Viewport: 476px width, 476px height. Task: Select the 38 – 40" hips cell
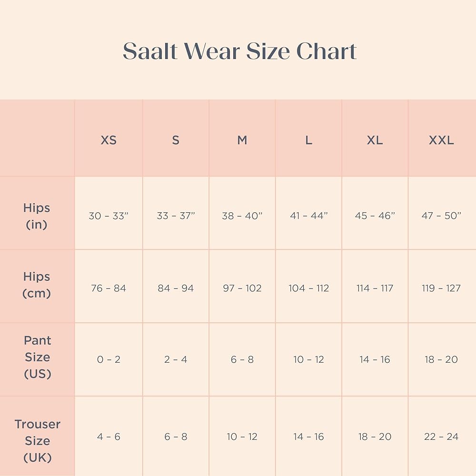click(242, 216)
